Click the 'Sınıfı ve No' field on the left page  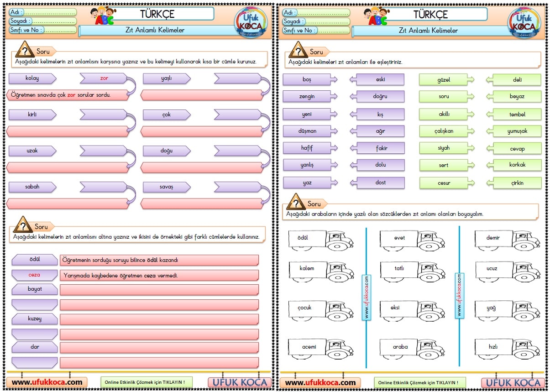click(x=42, y=30)
